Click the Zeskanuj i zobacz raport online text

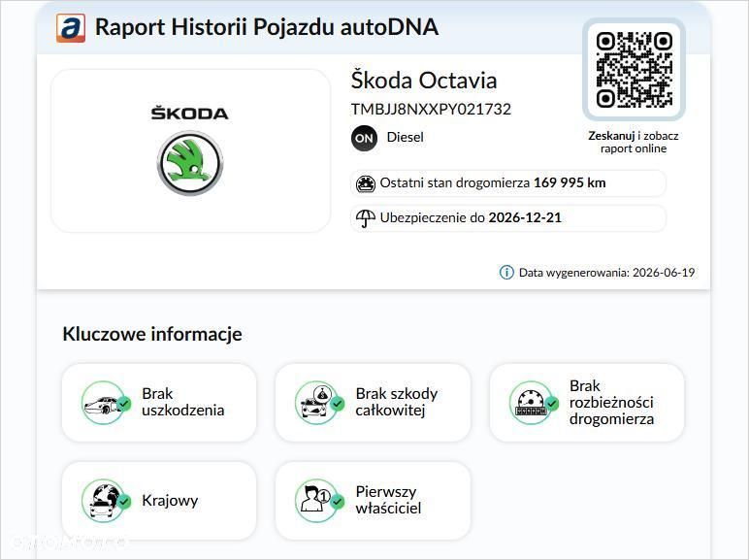pyautogui.click(x=634, y=142)
